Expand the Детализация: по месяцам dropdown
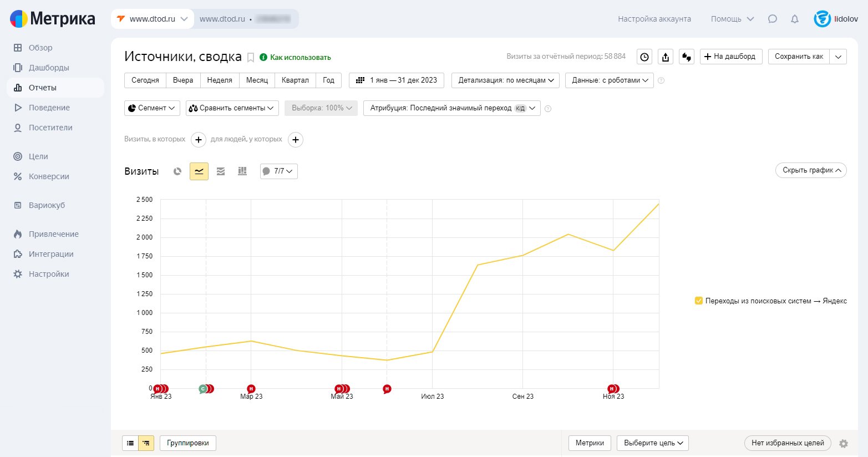 coord(505,80)
